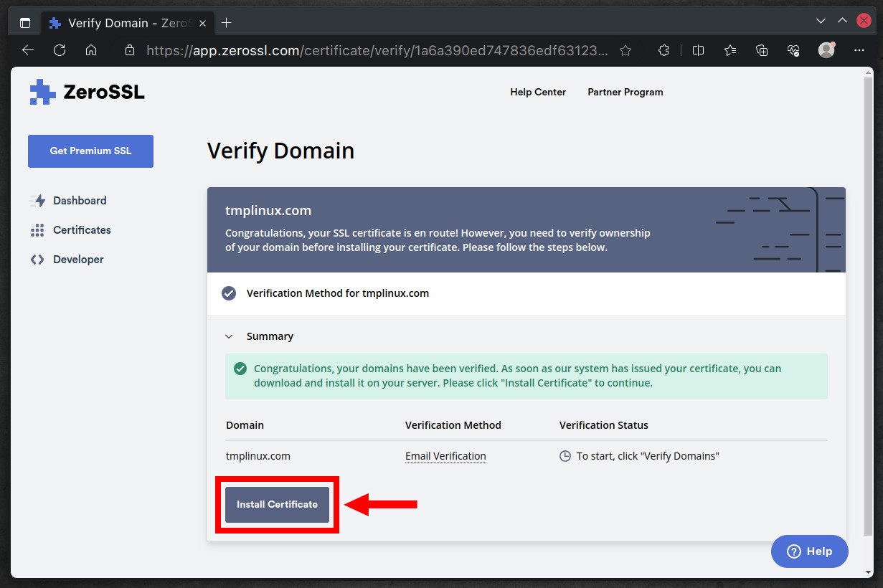Viewport: 883px width, 588px height.
Task: Click the Dashboard lightning bolt icon
Action: [37, 201]
